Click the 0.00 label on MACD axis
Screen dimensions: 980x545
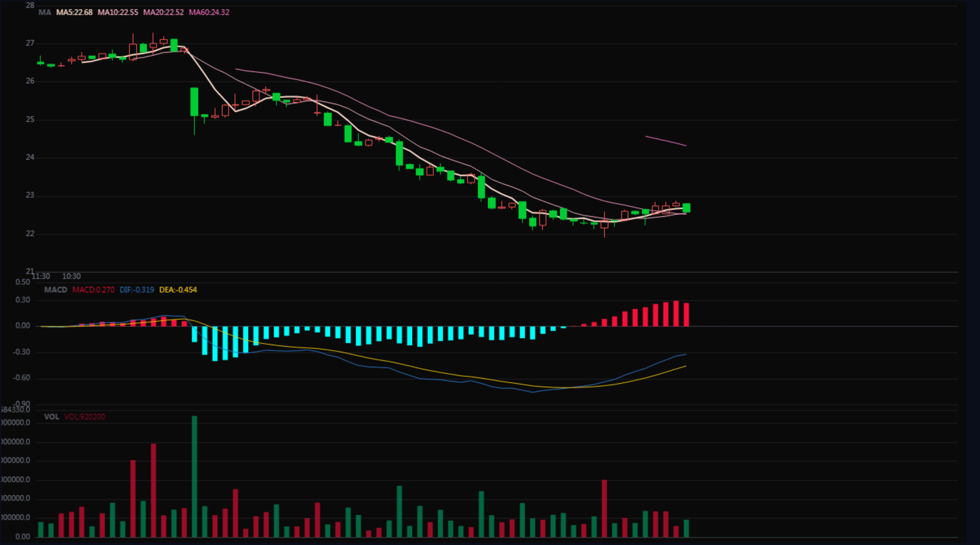[x=23, y=326]
